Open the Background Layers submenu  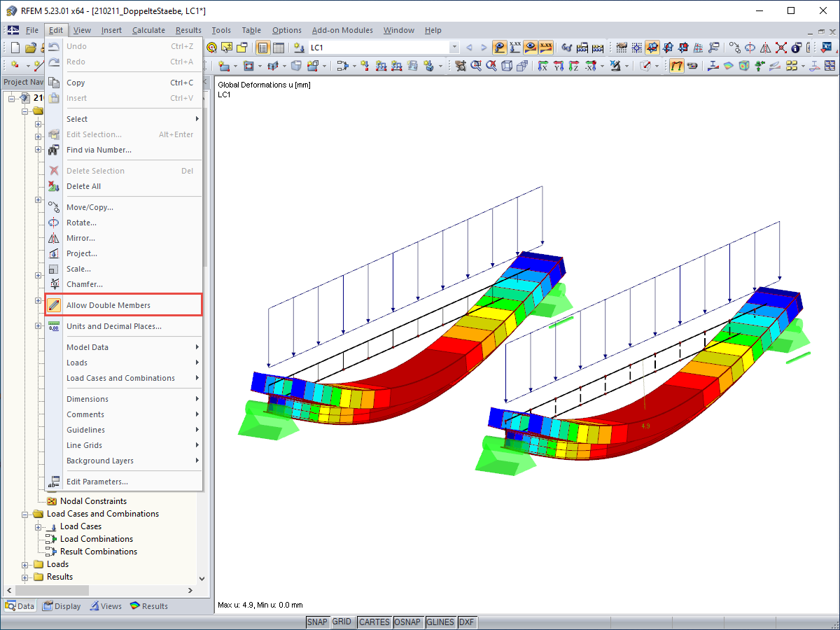(x=124, y=461)
